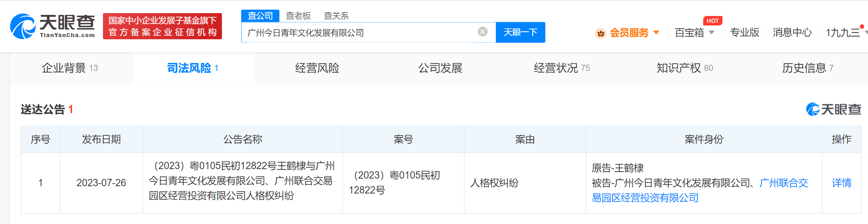The width and height of the screenshot is (868, 224).
Task: Go to 消息中心
Action: tap(792, 32)
